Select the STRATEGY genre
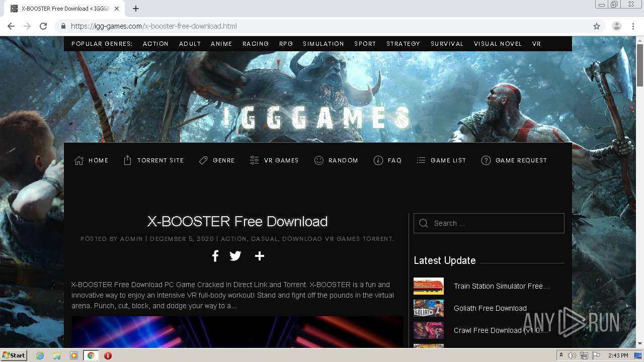The width and height of the screenshot is (644, 362). [x=403, y=44]
